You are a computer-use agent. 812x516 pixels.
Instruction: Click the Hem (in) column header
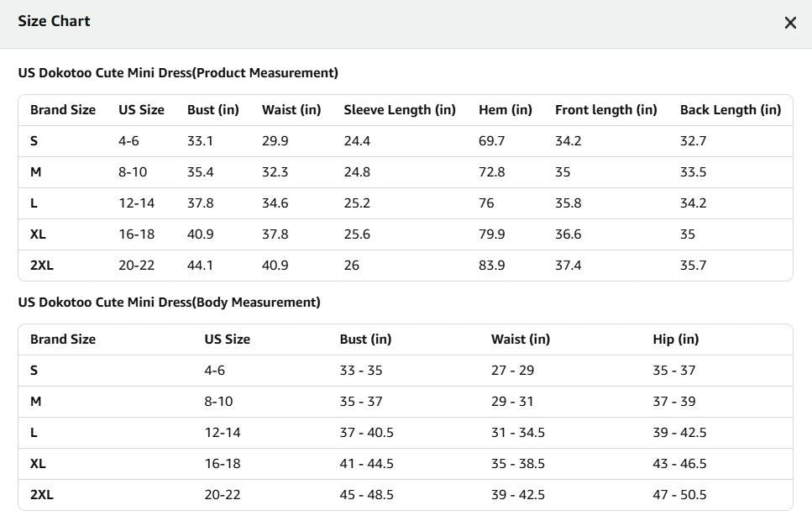coord(505,110)
